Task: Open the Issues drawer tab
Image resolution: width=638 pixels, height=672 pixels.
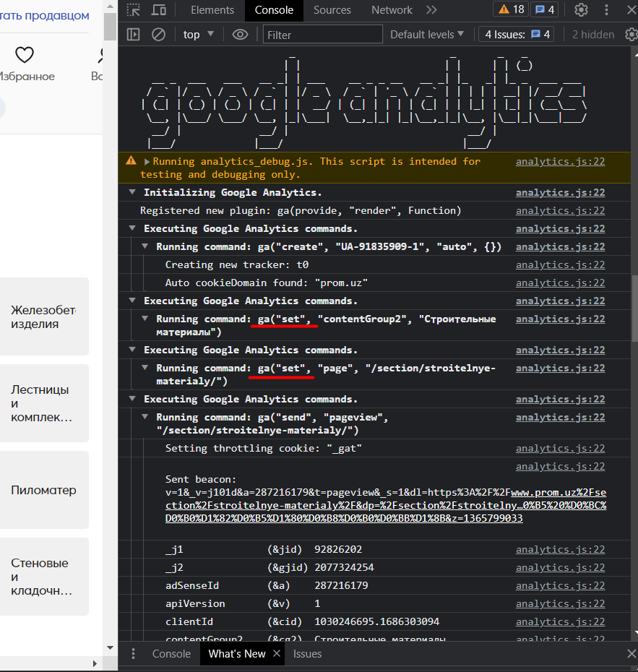Action: (x=307, y=653)
